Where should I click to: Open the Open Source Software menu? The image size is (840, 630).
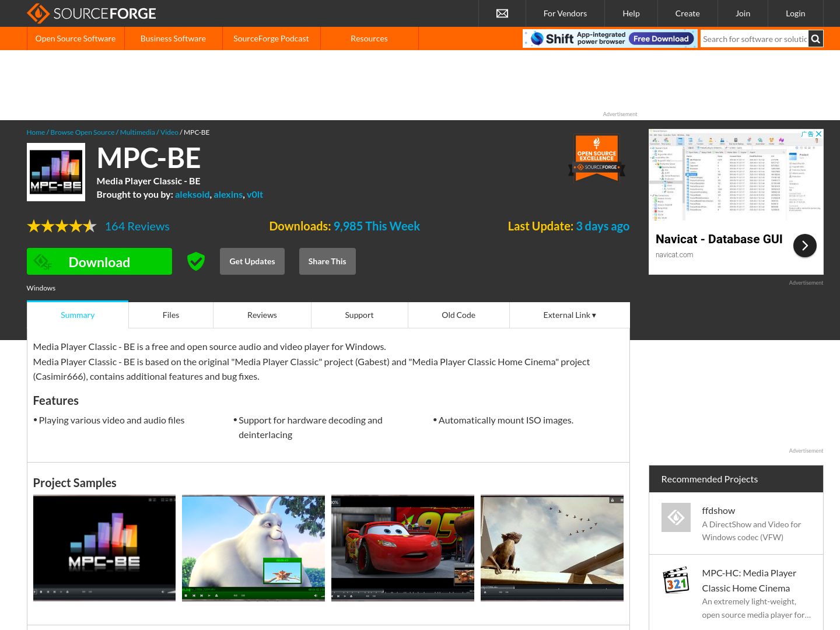pos(75,38)
